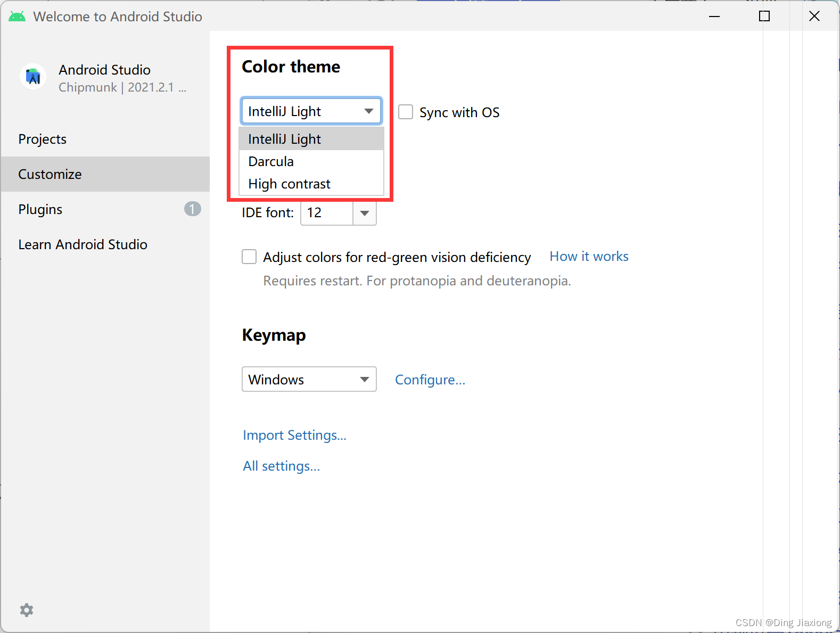Click the Configure... keymap link
The image size is (840, 633).
430,380
